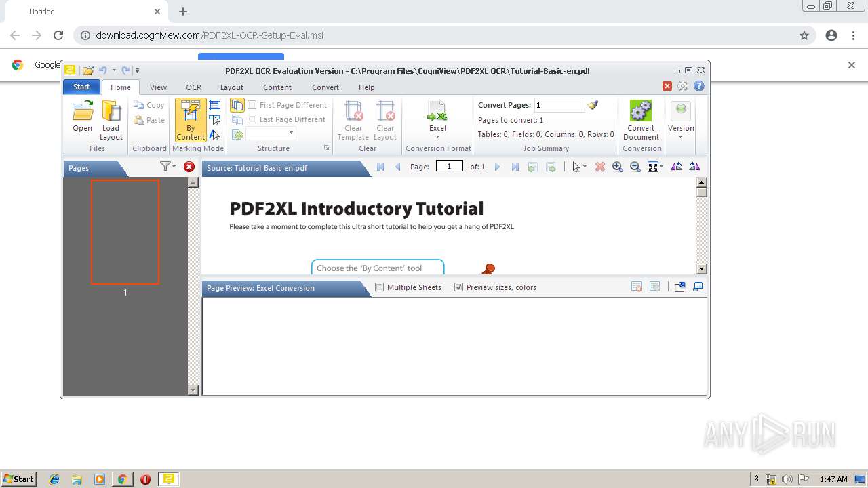Click source view scroll down arrow

702,269
